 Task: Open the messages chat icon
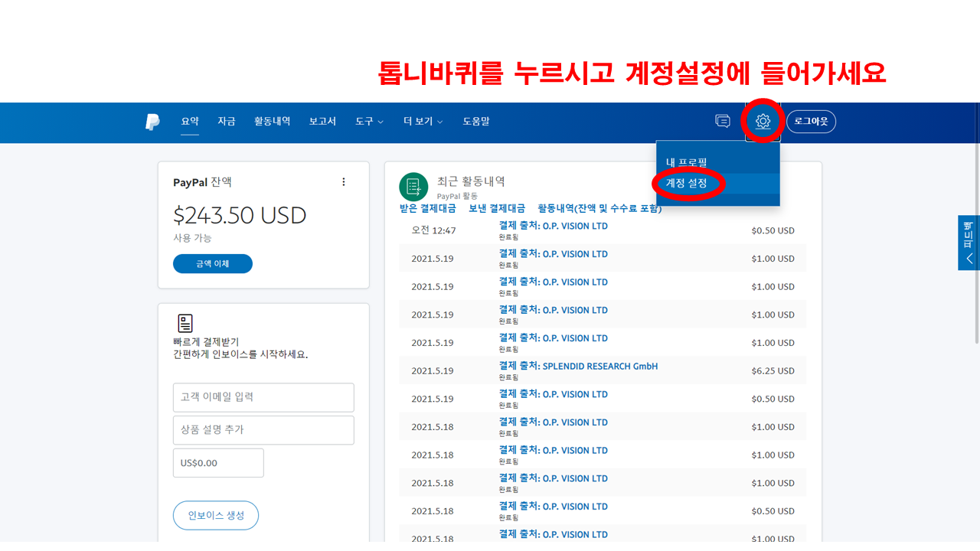tap(722, 121)
